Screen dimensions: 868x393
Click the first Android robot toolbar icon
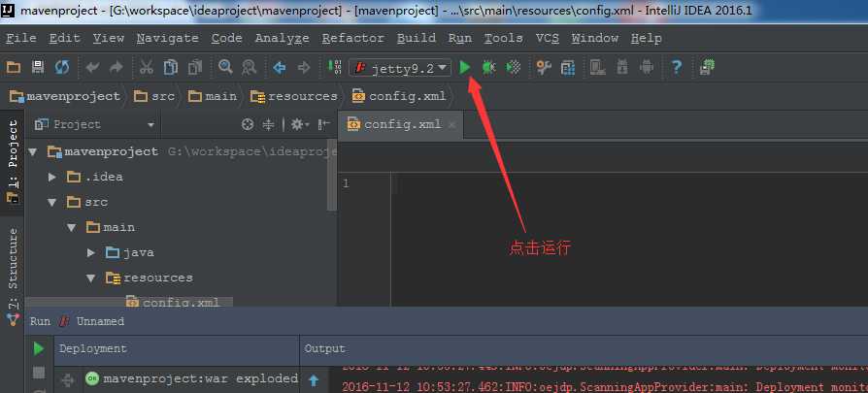[x=622, y=68]
